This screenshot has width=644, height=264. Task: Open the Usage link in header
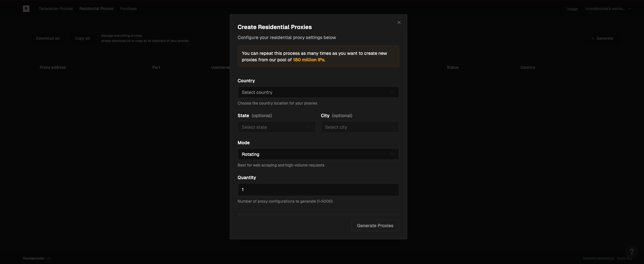572,9
